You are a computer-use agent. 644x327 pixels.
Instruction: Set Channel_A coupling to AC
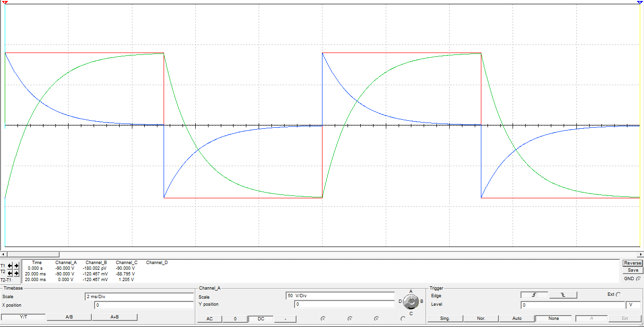pos(209,318)
